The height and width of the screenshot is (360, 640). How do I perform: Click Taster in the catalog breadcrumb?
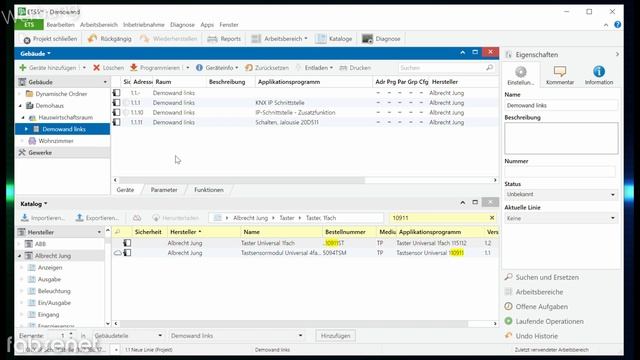click(x=287, y=218)
